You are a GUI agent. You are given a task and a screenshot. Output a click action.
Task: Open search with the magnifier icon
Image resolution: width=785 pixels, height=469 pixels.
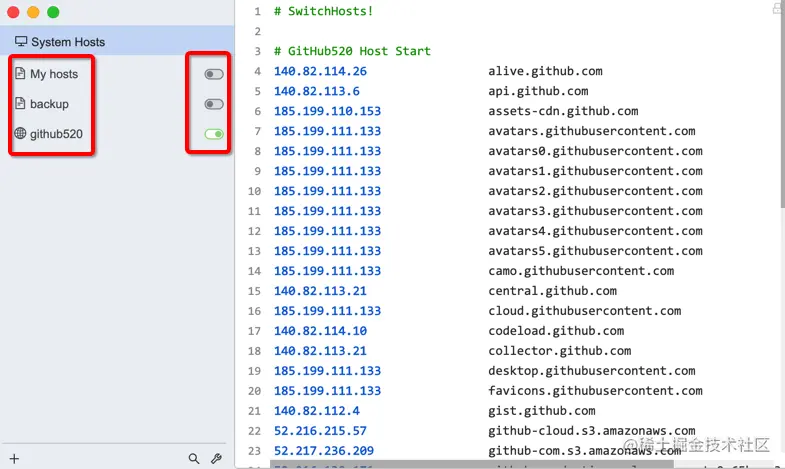tap(194, 458)
